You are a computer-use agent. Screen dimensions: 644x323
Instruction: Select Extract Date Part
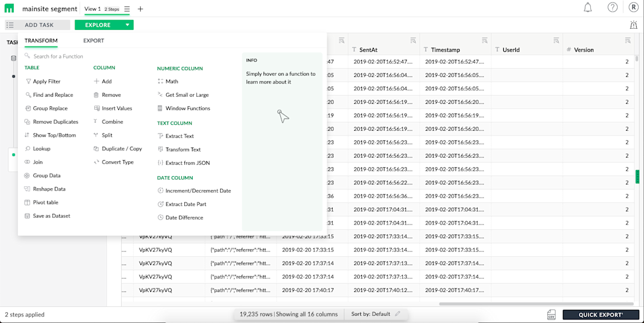click(182, 204)
